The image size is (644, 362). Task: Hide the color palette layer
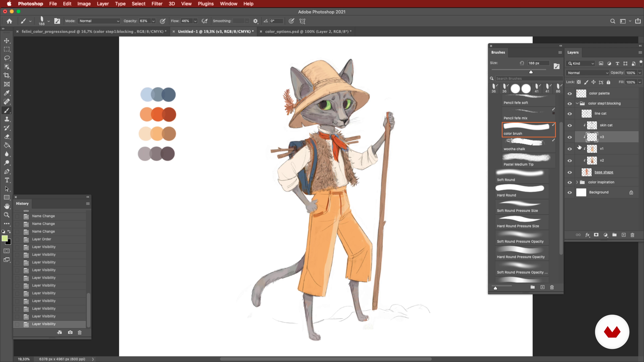click(570, 94)
